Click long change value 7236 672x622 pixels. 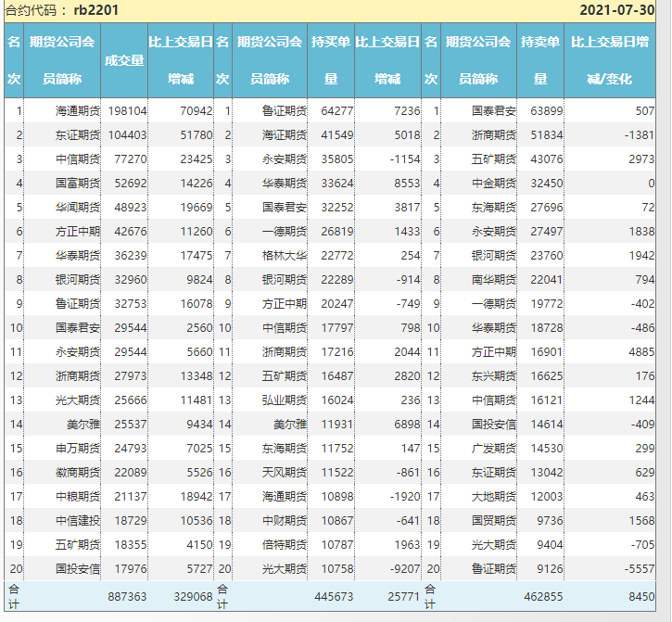(x=407, y=111)
